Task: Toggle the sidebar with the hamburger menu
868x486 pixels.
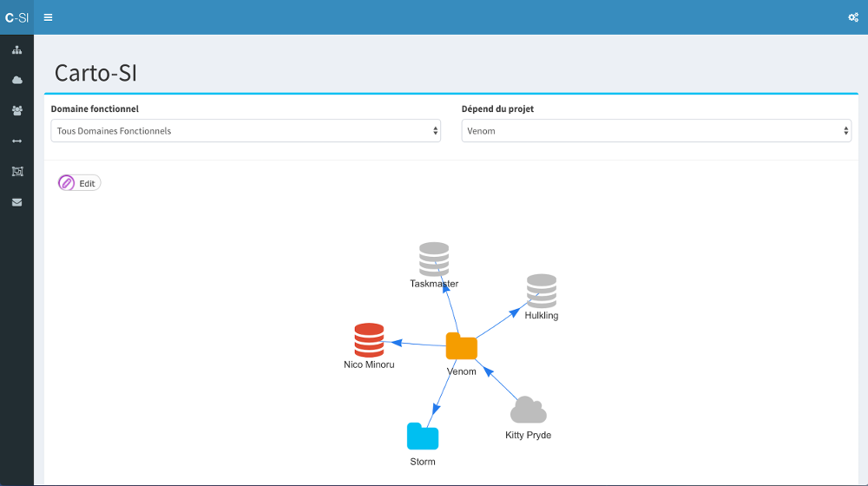Action: coord(48,17)
